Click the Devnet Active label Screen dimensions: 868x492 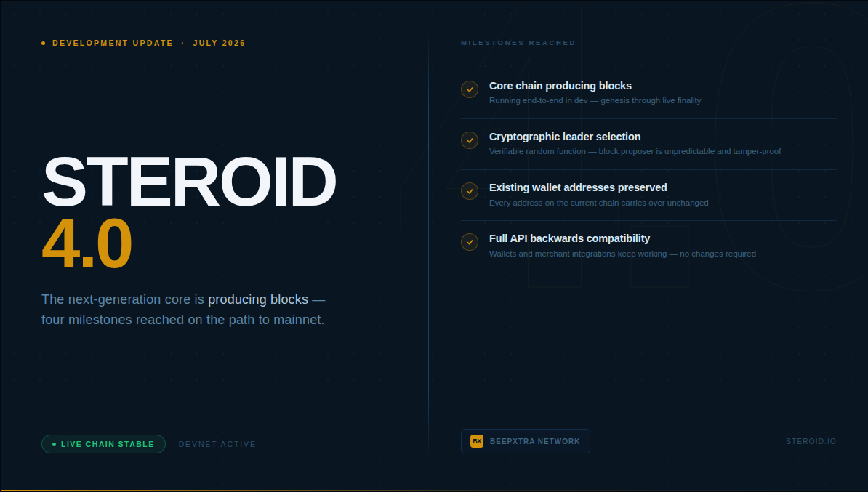(x=217, y=444)
